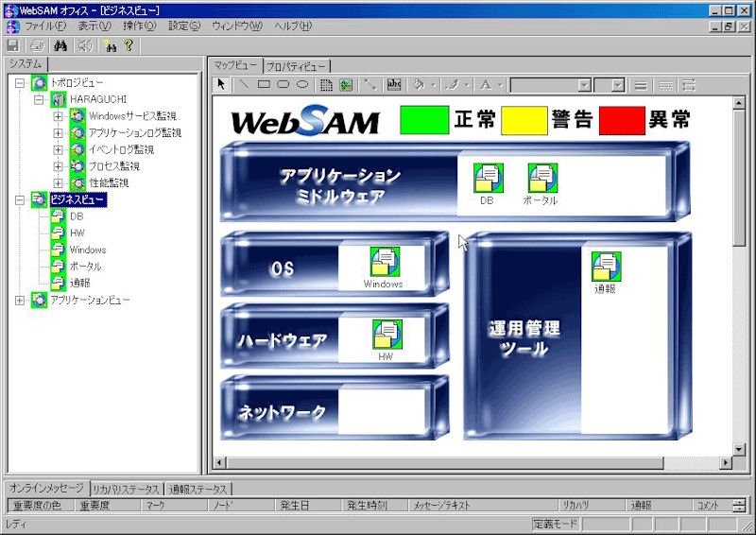Select the arrow pointer tool in map toolbar

[221, 84]
